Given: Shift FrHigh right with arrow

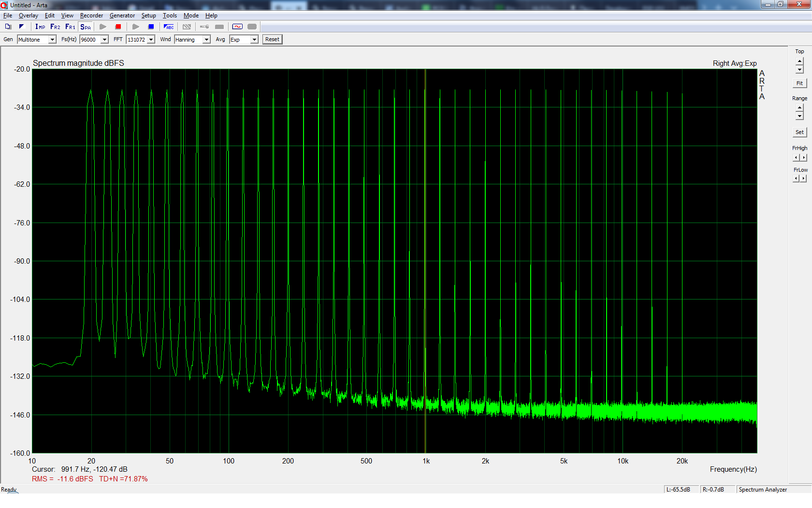Looking at the screenshot, I should pyautogui.click(x=803, y=158).
